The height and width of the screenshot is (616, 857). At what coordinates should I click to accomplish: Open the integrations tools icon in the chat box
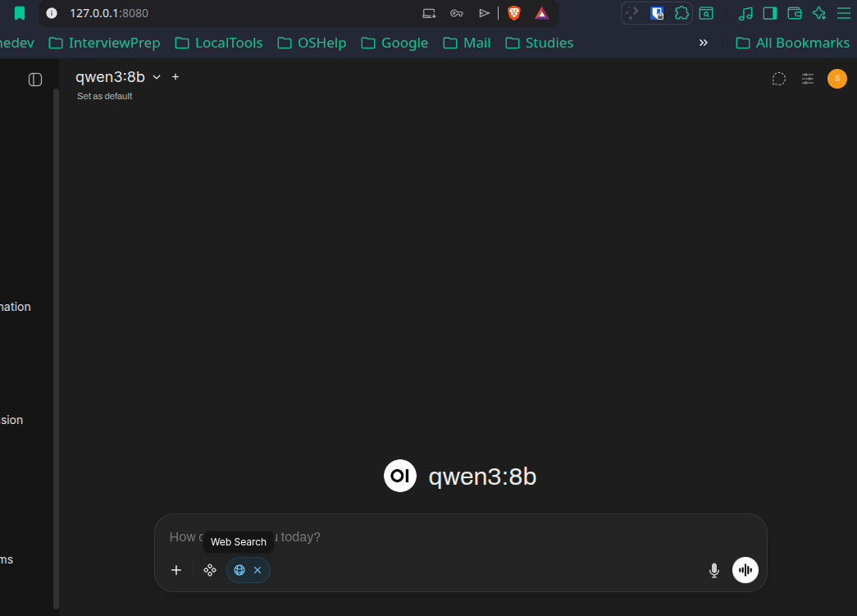point(210,570)
